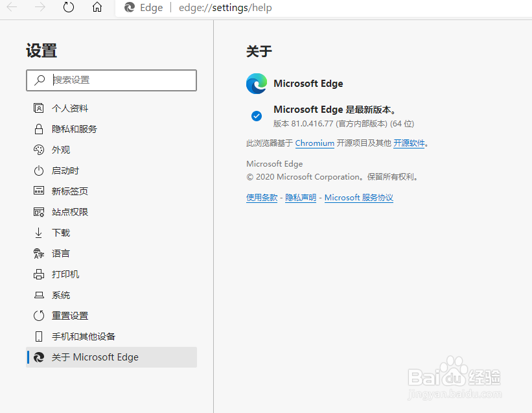Open 隐私和服务 via padlock icon
Viewport: 532px width, 413px height.
[x=38, y=128]
